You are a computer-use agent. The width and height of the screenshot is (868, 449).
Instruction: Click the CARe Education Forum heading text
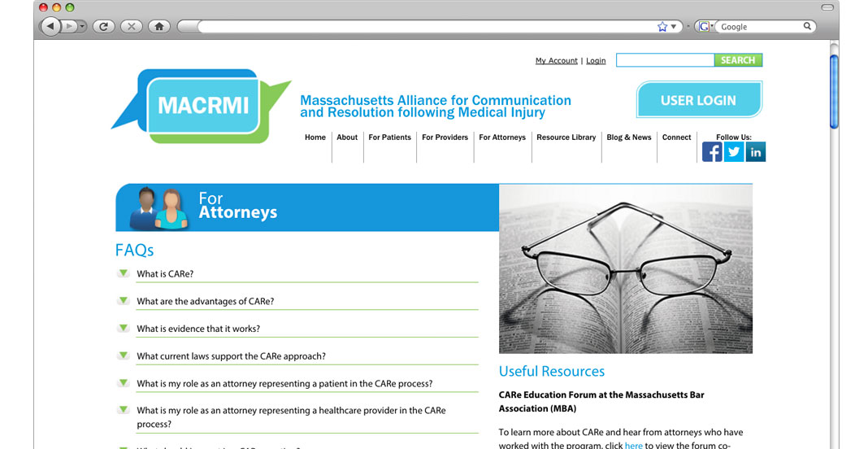tap(601, 402)
